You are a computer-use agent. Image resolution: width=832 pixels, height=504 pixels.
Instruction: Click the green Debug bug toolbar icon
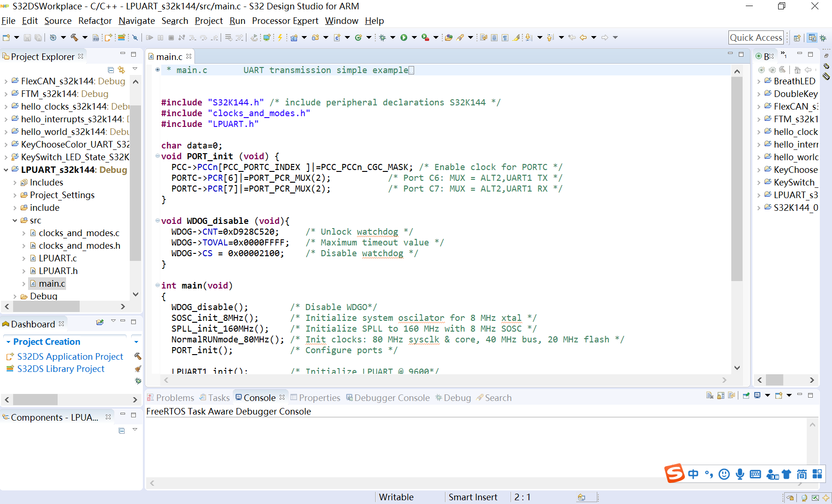[383, 37]
